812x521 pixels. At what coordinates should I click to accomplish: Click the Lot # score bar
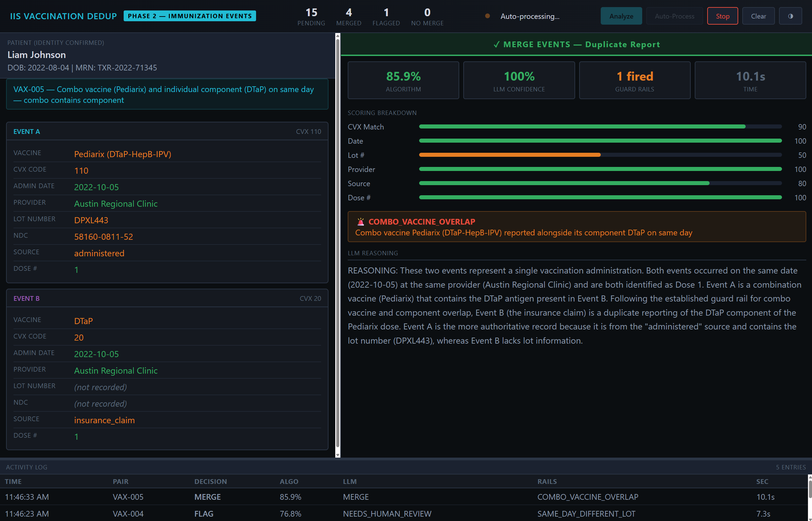coord(509,154)
